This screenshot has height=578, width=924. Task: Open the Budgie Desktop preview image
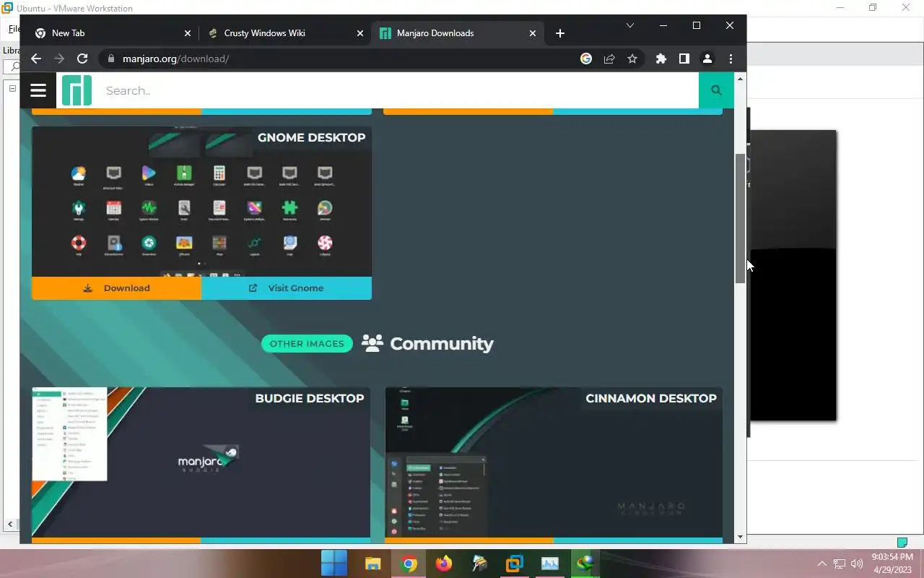click(x=201, y=462)
